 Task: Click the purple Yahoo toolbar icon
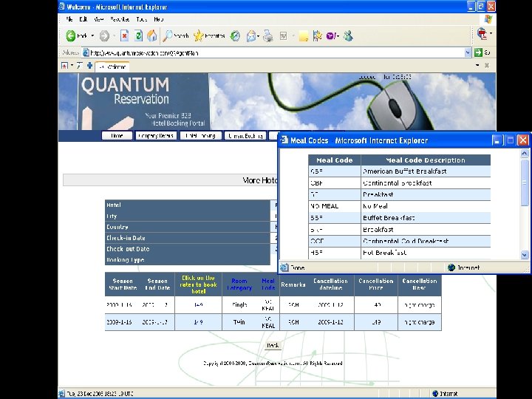pyautogui.click(x=331, y=35)
